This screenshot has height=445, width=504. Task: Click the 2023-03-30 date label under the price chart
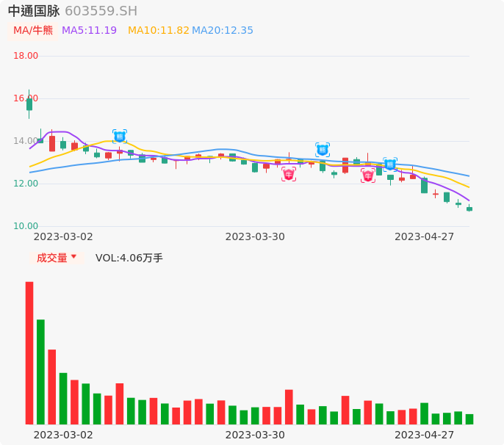tap(255, 236)
